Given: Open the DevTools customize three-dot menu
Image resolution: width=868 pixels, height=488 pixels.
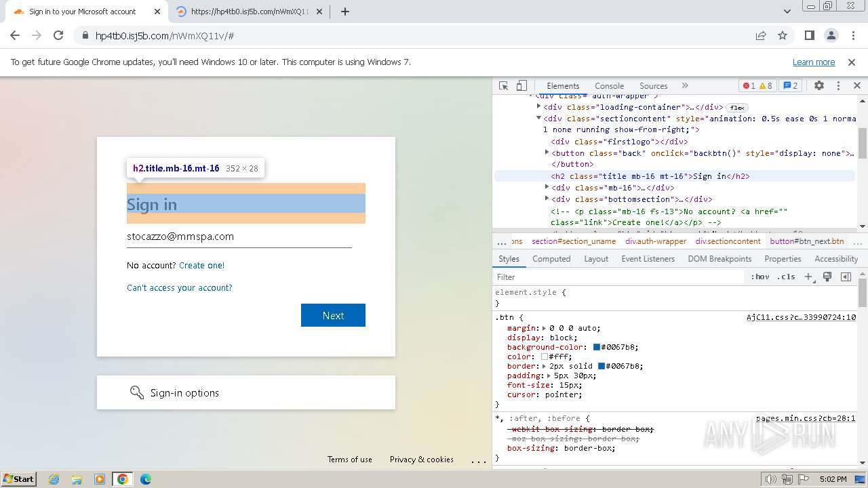Looking at the screenshot, I should [x=838, y=86].
